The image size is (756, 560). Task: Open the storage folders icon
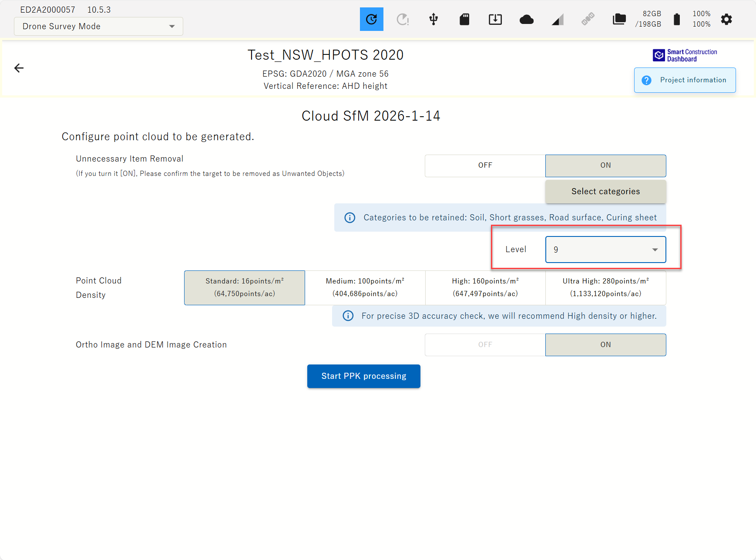tap(619, 19)
